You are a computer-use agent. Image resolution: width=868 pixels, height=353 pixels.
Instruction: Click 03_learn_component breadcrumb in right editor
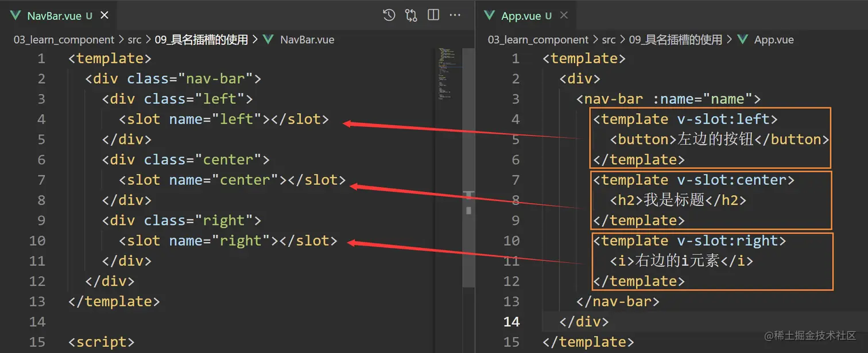(538, 40)
